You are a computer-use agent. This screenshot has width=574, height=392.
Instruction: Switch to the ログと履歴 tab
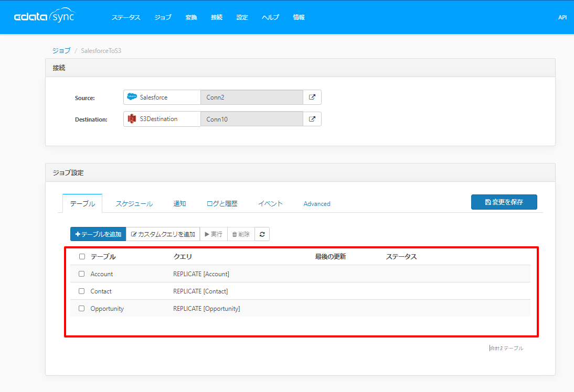point(222,204)
